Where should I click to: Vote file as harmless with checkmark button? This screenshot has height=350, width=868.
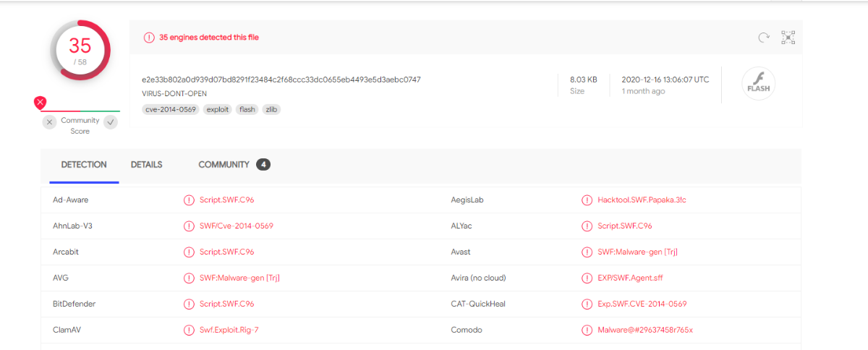pos(111,122)
